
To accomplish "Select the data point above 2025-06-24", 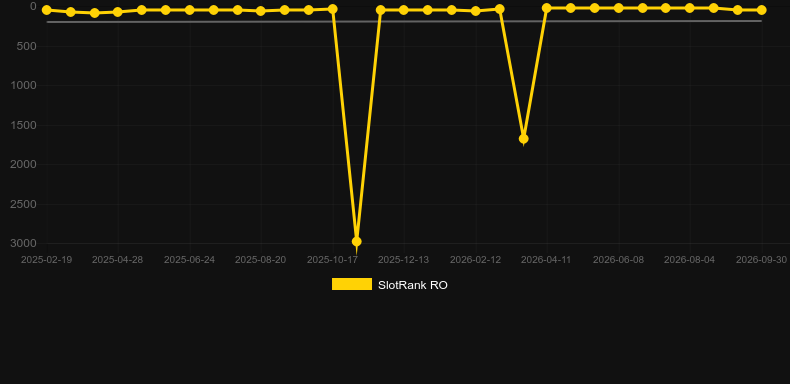I will pos(189,10).
